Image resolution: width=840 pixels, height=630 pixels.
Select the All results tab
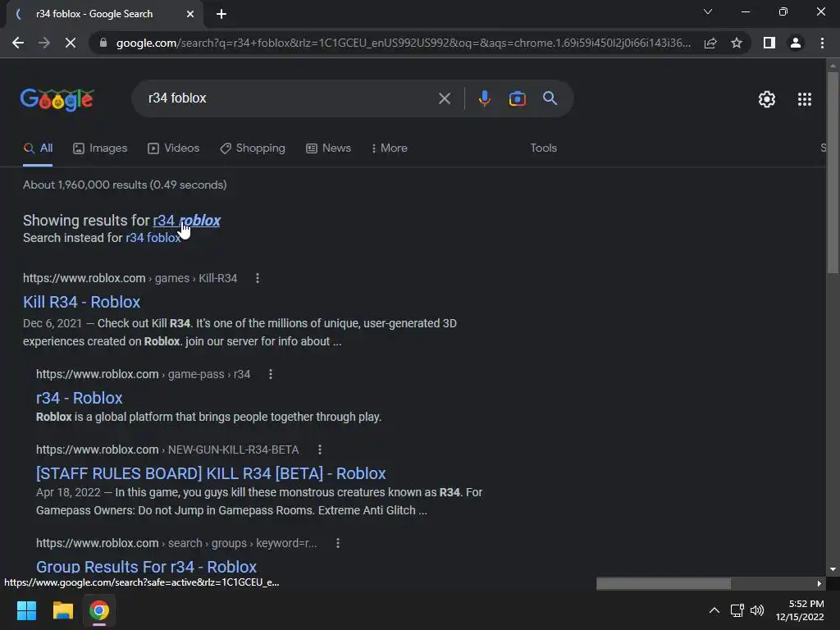point(38,148)
